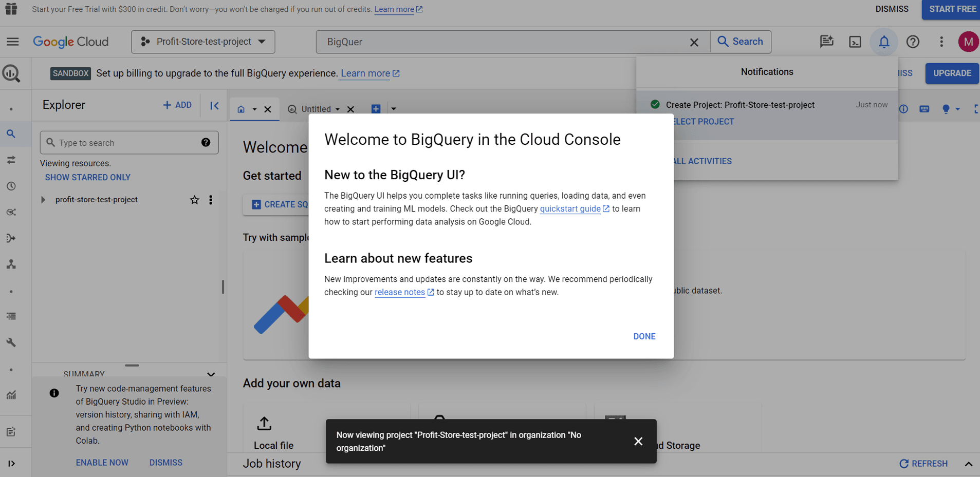Open the sandbox Learn more link
The width and height of the screenshot is (980, 477).
click(370, 73)
